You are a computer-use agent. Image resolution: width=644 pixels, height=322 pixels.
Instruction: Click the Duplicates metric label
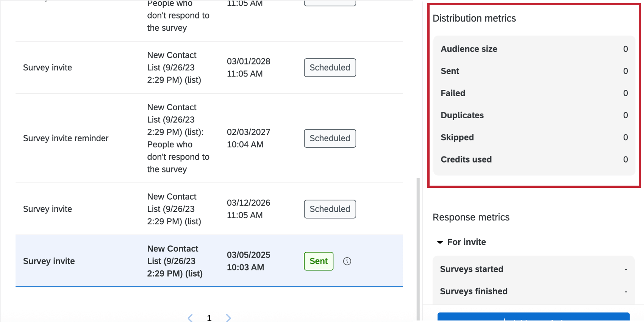(462, 115)
